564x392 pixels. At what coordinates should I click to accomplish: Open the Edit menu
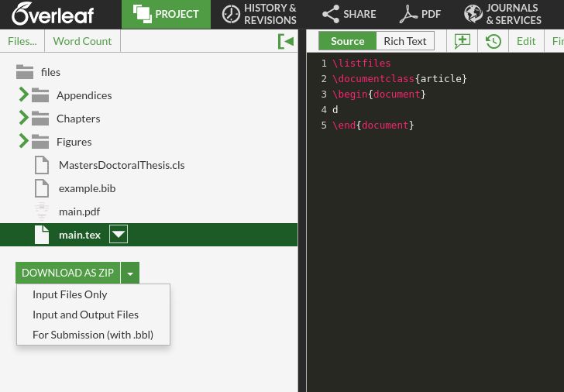526,41
